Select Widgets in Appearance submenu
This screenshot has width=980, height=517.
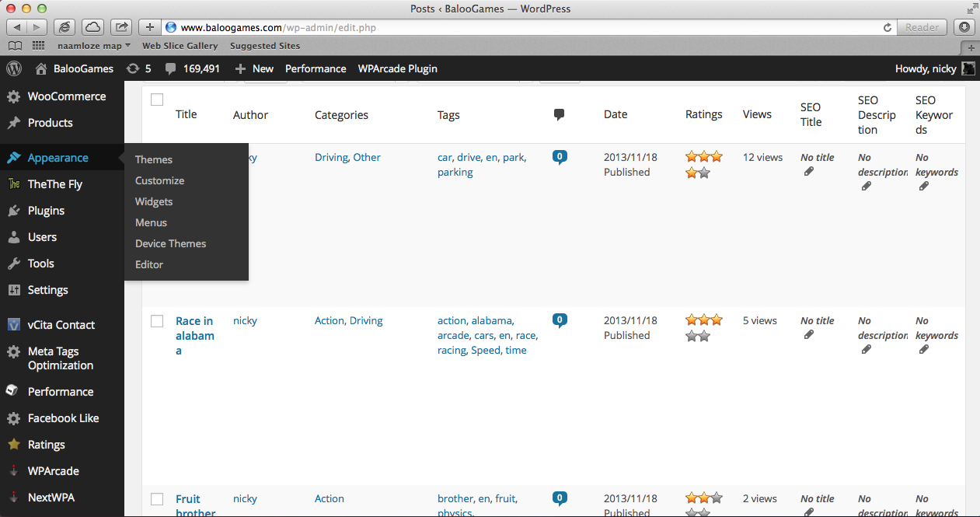coord(154,201)
